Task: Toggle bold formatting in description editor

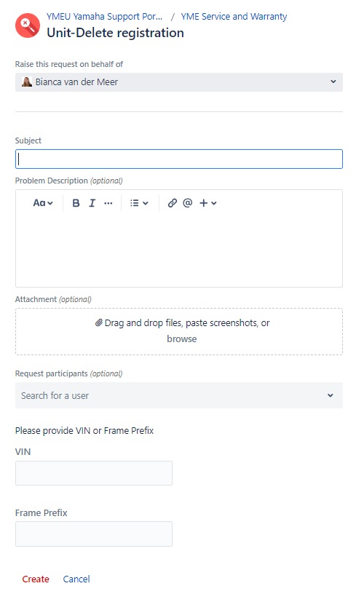Action: click(x=76, y=203)
